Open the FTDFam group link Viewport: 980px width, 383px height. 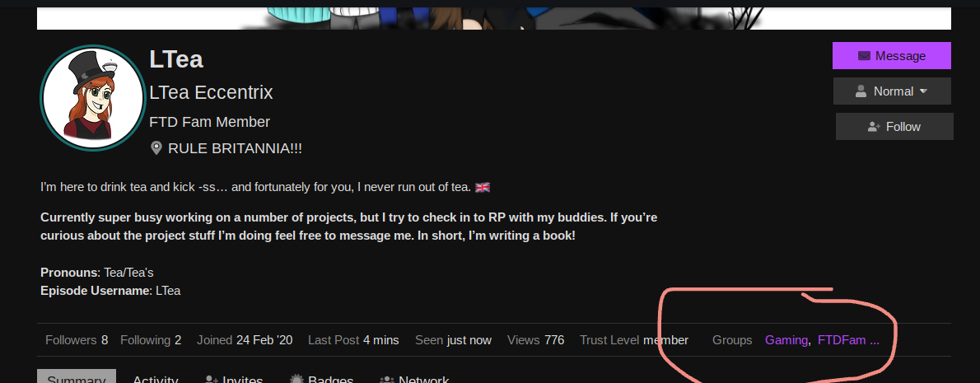[x=842, y=340]
